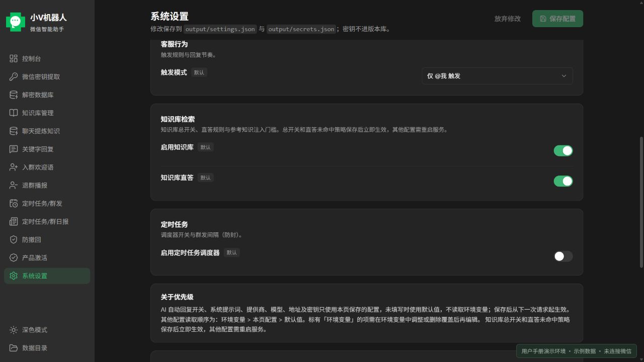
Task: Click the user-minus icon for 退群播报
Action: 14,186
